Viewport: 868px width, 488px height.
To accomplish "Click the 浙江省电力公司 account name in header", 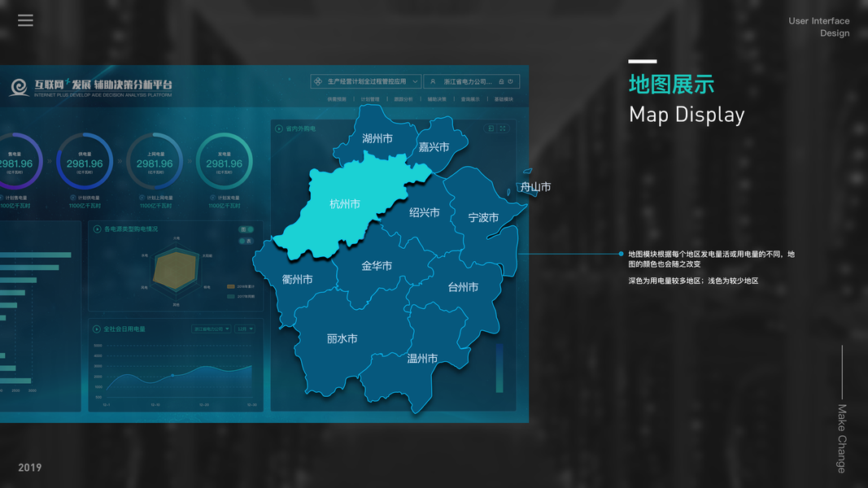I will (468, 81).
